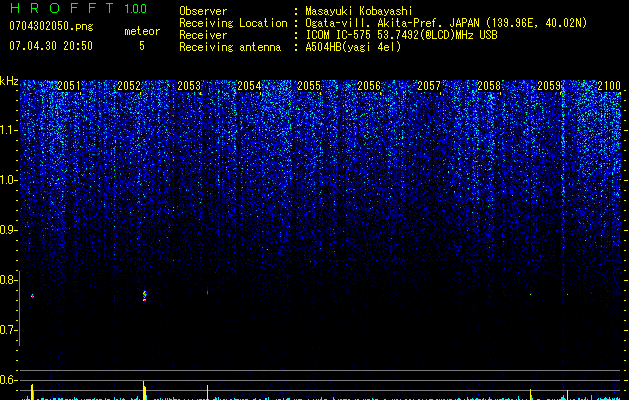Click the 0.9 kHz axis label
Image resolution: width=629 pixels, height=400 pixels.
pyautogui.click(x=8, y=230)
